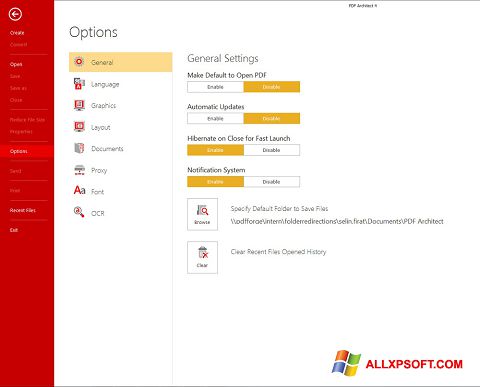This screenshot has width=480, height=387.
Task: Click Exit in the red sidebar
Action: pos(14,230)
